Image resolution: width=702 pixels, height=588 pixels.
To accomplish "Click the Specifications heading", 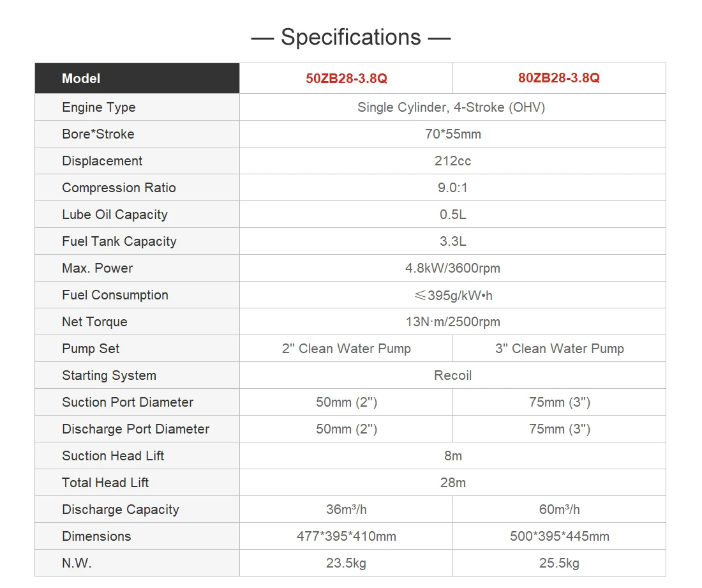I will coord(351,37).
